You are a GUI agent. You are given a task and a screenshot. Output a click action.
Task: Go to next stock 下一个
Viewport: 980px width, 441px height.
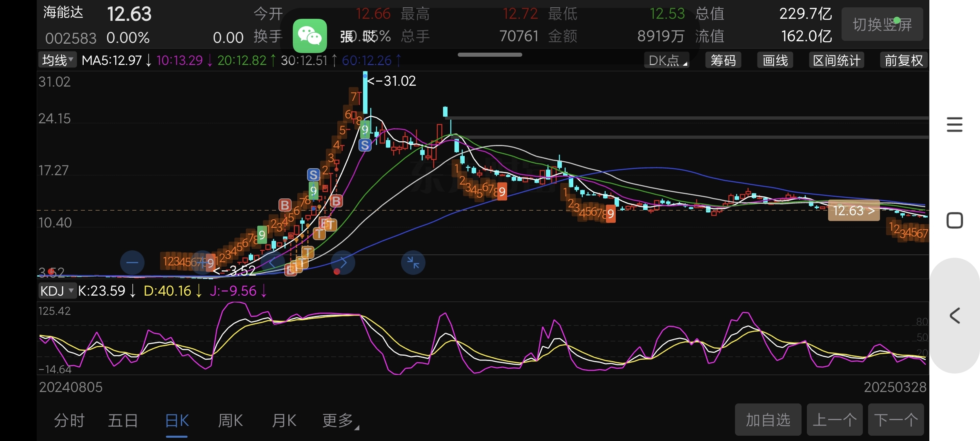[x=896, y=420]
